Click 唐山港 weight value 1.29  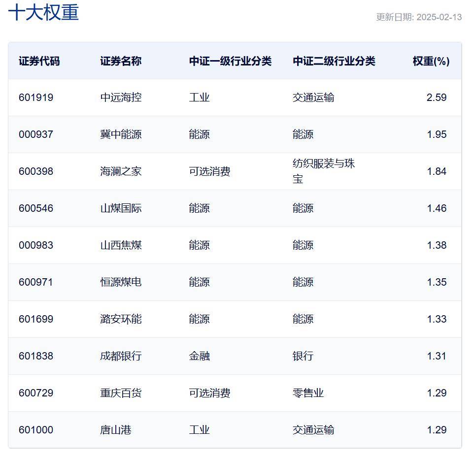click(x=437, y=430)
